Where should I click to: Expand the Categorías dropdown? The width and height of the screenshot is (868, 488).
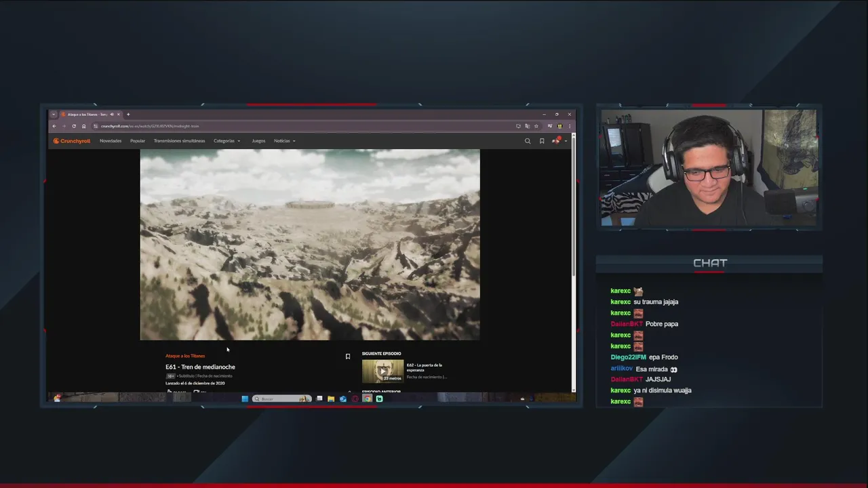(226, 141)
